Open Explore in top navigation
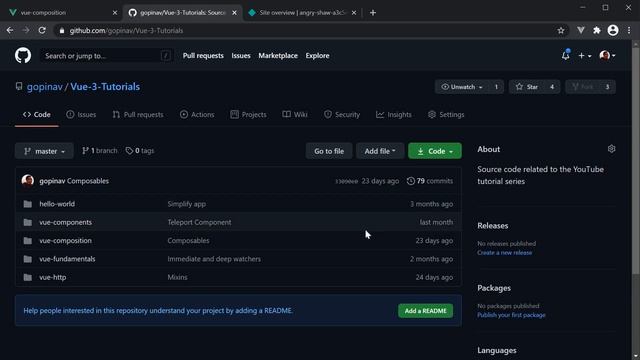This screenshot has height=360, width=640. pyautogui.click(x=317, y=56)
